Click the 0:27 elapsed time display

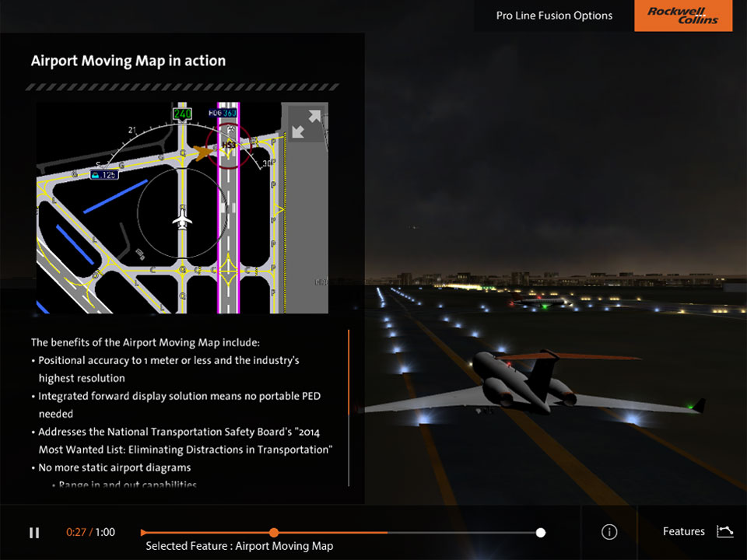click(76, 533)
